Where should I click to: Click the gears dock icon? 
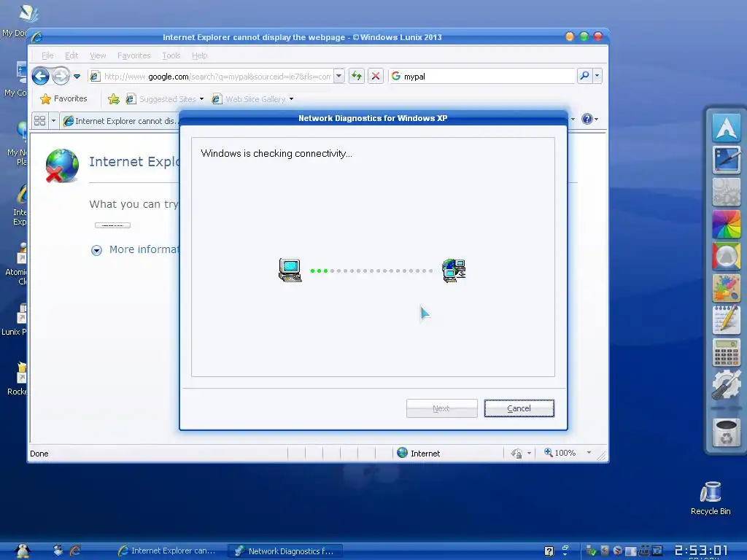pos(726,192)
